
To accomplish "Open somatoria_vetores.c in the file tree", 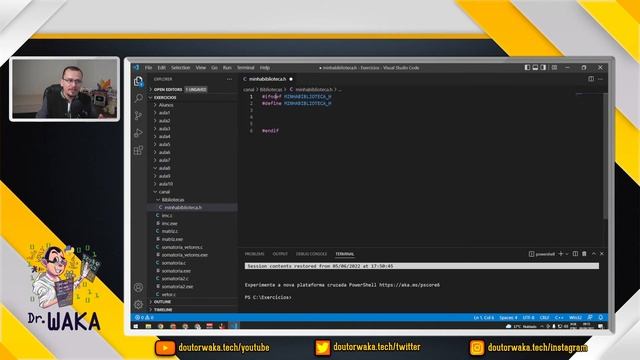I will (x=182, y=247).
